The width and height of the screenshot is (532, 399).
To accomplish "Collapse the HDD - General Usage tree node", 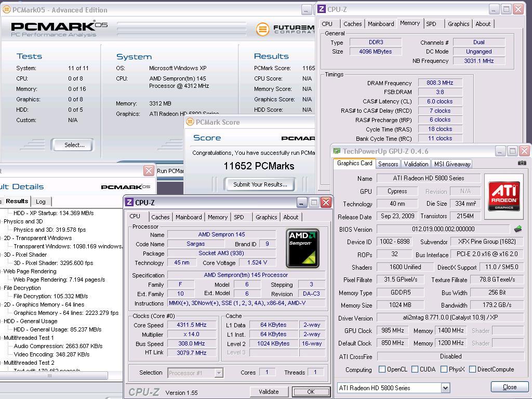I will coord(1,321).
